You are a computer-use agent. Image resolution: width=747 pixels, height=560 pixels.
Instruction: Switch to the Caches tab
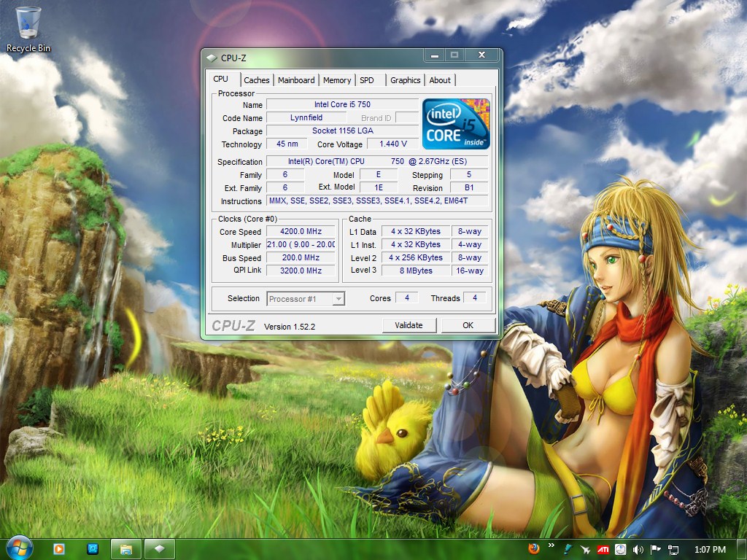point(257,80)
